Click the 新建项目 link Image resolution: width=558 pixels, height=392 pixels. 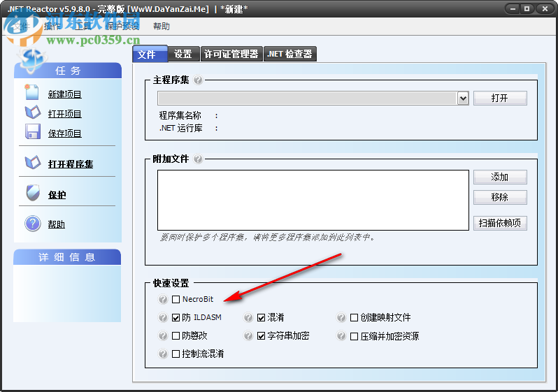pyautogui.click(x=65, y=94)
